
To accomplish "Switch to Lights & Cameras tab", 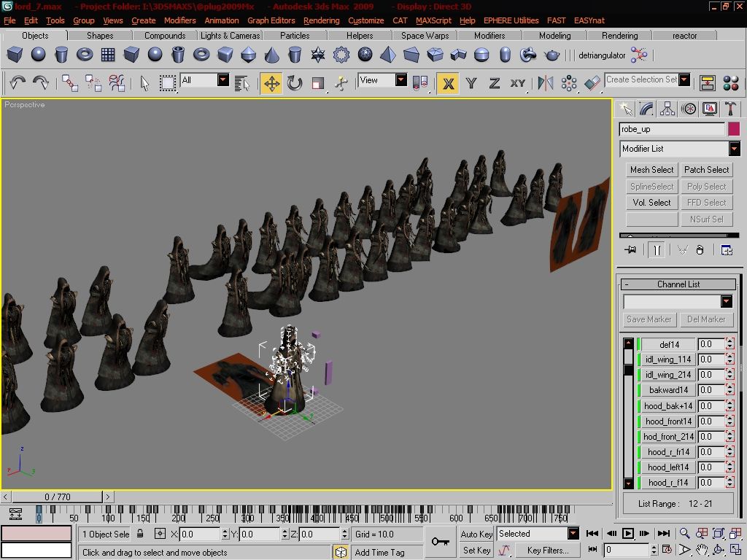I will tap(230, 35).
